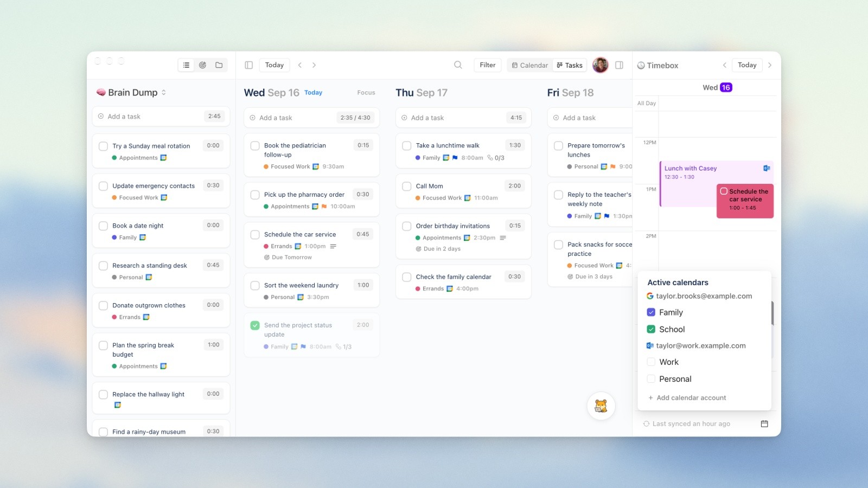The height and width of the screenshot is (488, 868).
Task: Check the Timebox car service event checkbox
Action: click(724, 191)
